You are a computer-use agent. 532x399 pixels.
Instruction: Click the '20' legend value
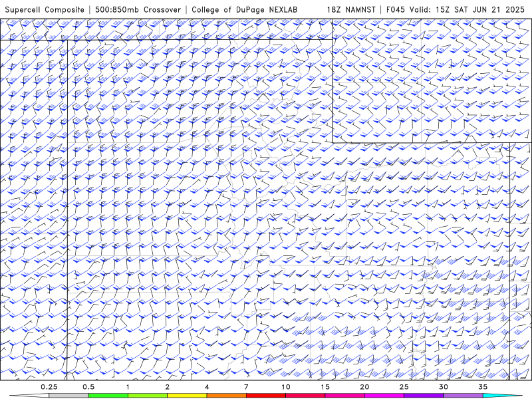click(364, 387)
